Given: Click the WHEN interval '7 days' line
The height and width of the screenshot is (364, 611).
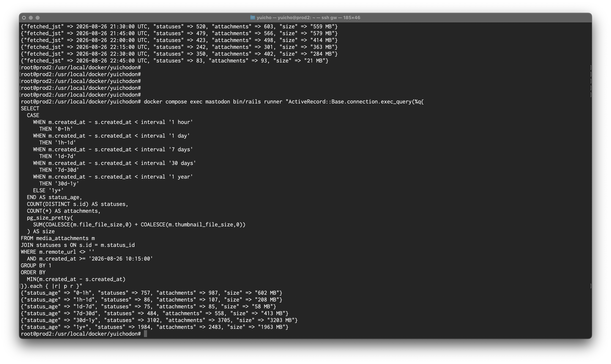Looking at the screenshot, I should click(x=113, y=150).
